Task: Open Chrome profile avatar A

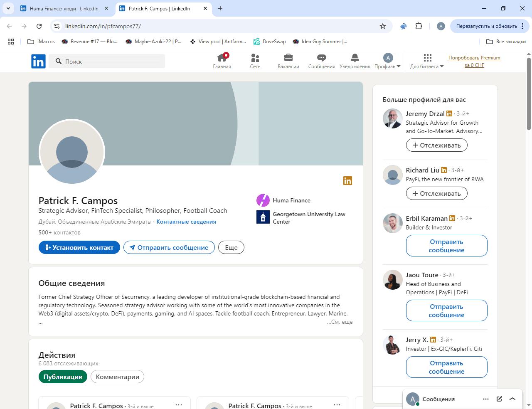Action: coord(441,26)
